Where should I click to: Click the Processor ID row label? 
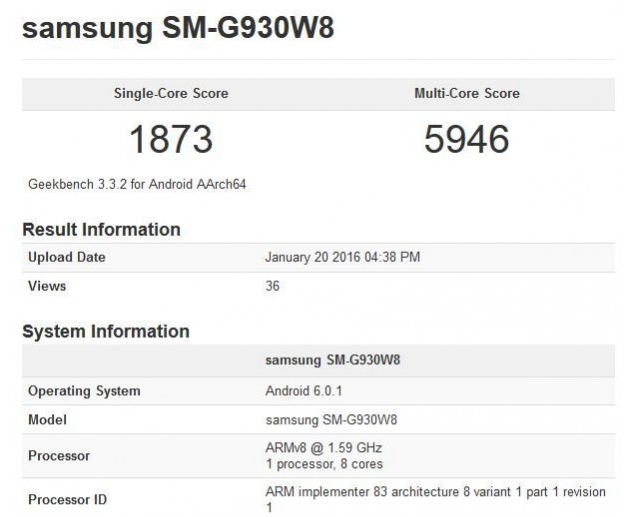67,500
